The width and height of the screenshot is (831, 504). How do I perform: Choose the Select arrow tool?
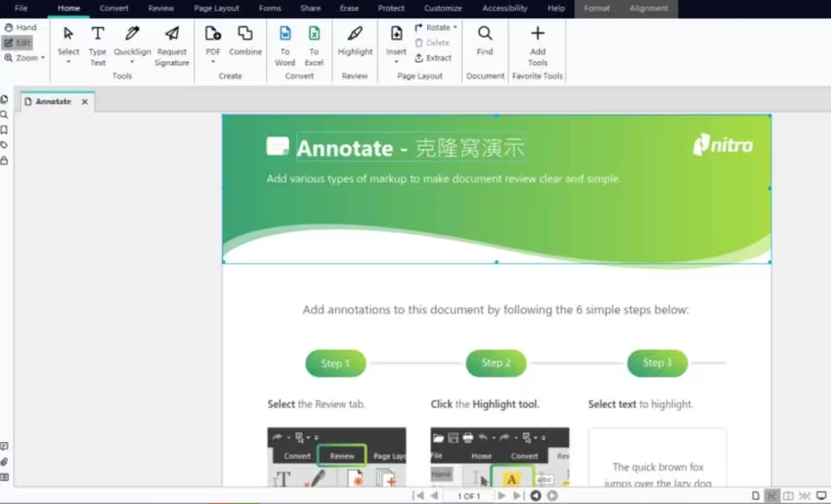coord(67,34)
